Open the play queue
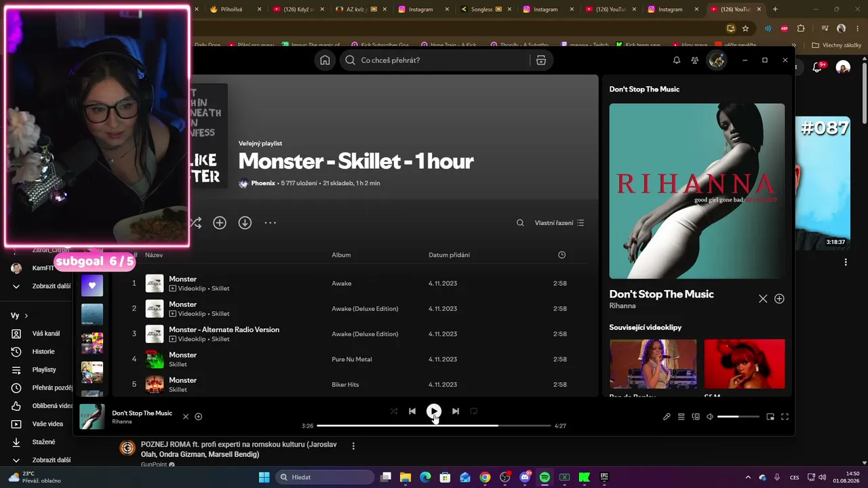Screen dimensions: 868x488 pos(682,417)
